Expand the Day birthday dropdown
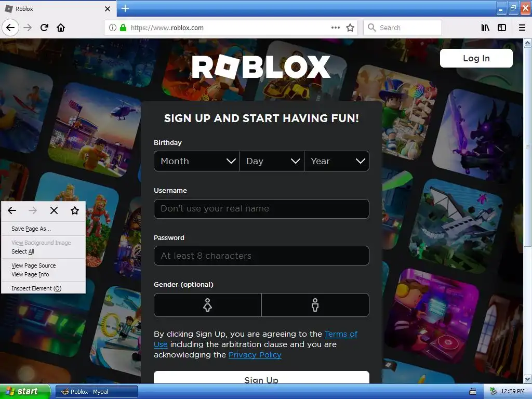 point(272,161)
